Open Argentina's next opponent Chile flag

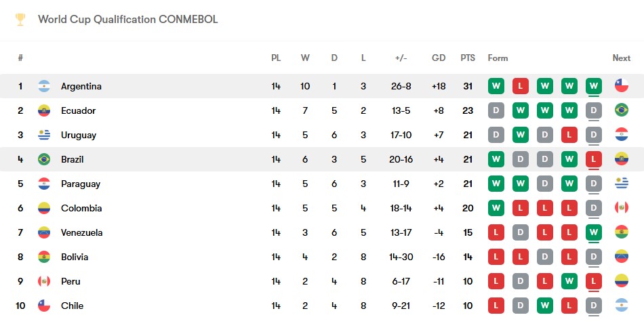(x=622, y=86)
